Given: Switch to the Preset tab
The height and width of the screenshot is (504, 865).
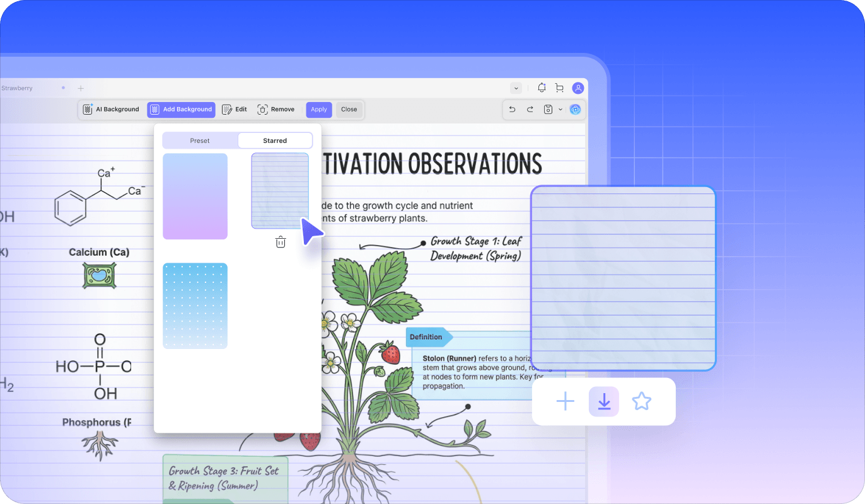Looking at the screenshot, I should pyautogui.click(x=200, y=140).
